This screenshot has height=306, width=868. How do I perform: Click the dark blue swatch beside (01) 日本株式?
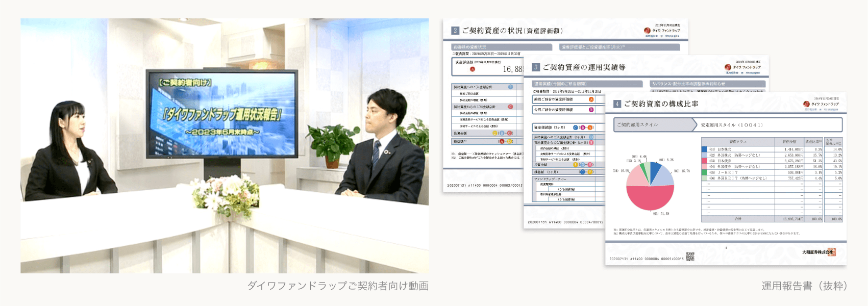(705, 149)
